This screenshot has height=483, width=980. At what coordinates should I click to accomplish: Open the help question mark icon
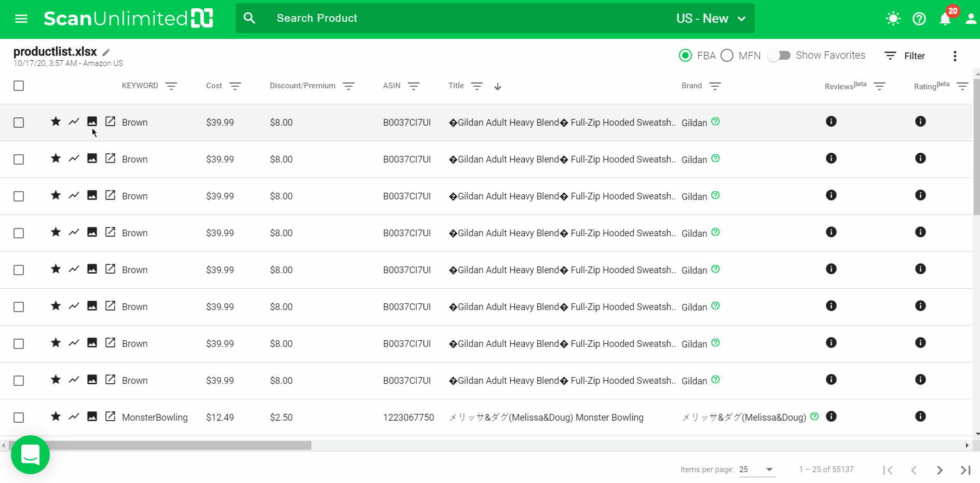pos(919,19)
